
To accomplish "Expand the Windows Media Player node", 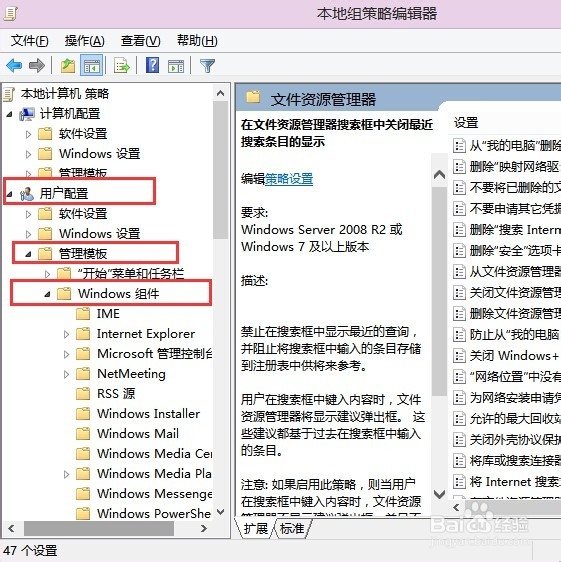I will tap(66, 474).
